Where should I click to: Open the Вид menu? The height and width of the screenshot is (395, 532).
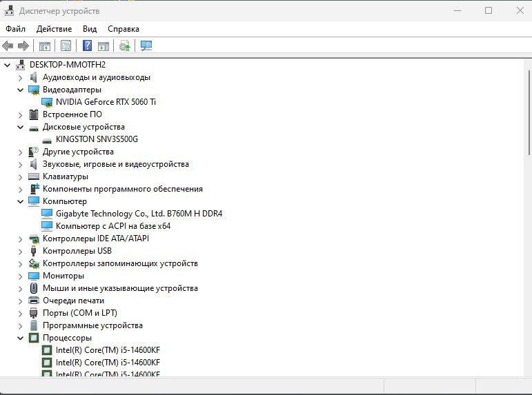[x=90, y=29]
